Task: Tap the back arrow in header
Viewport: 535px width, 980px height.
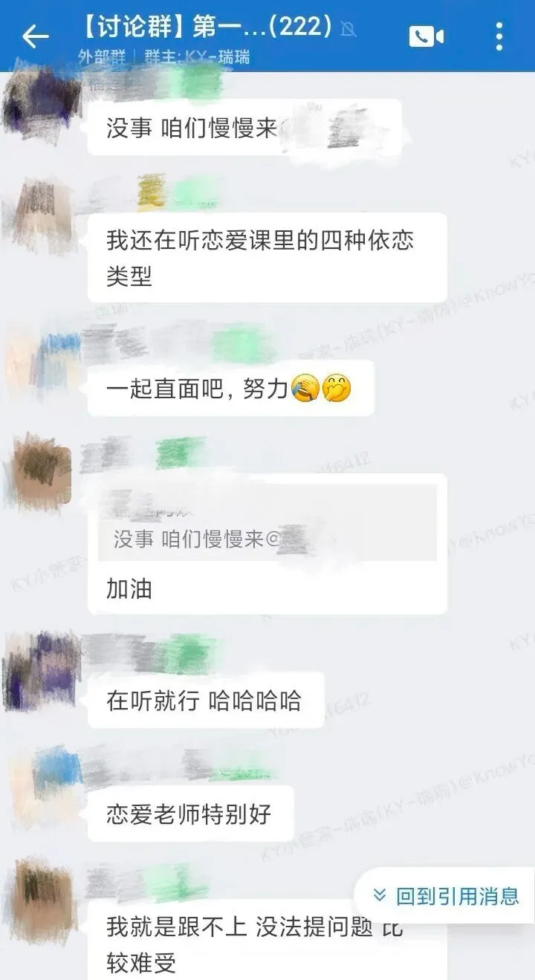Action: 35,36
